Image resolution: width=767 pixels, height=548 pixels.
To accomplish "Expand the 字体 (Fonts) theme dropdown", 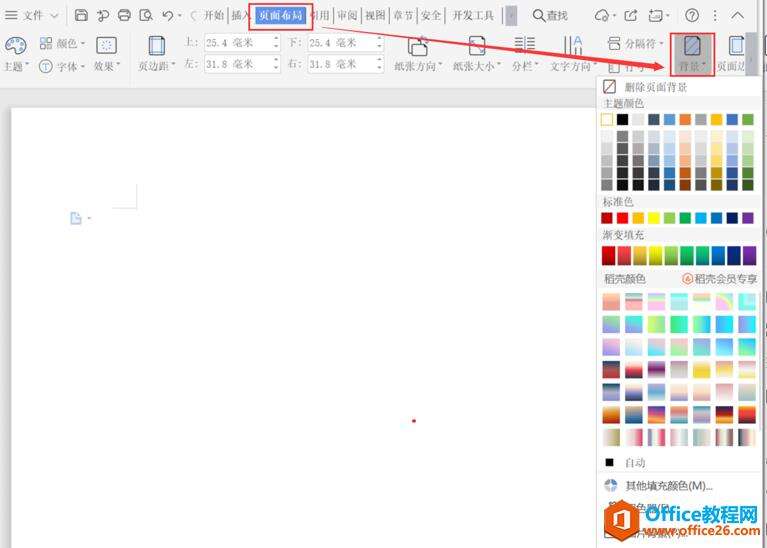I will [64, 66].
